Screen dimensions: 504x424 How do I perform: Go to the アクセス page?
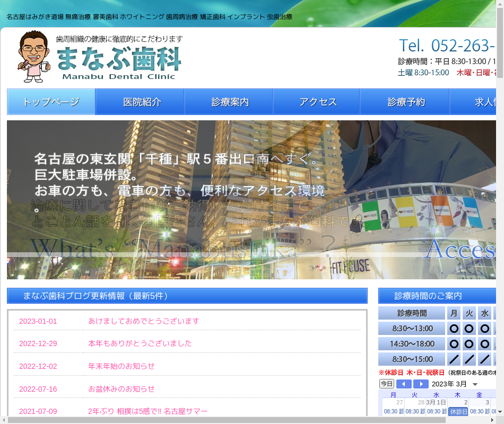(318, 102)
